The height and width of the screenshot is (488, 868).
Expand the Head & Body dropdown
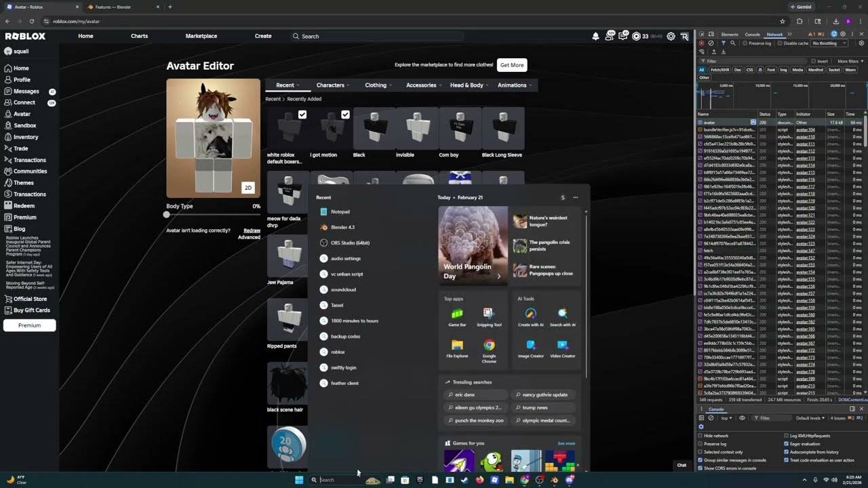[x=469, y=85]
